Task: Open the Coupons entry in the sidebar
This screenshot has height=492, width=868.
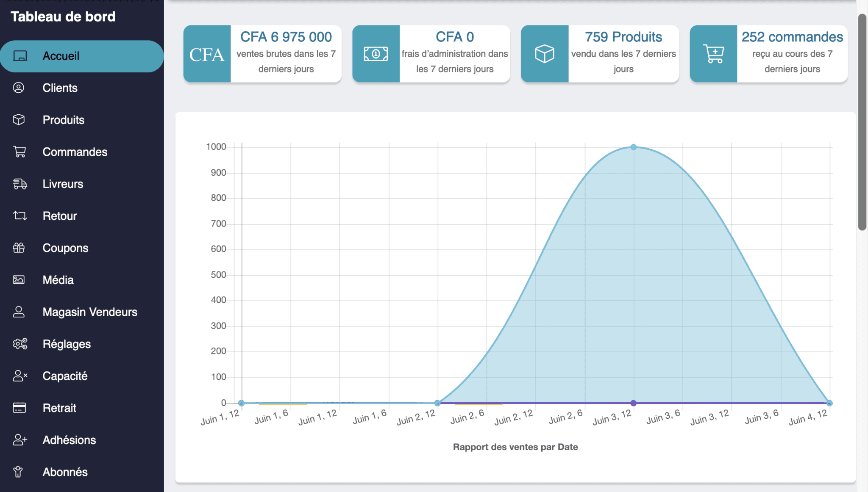Action: tap(65, 248)
